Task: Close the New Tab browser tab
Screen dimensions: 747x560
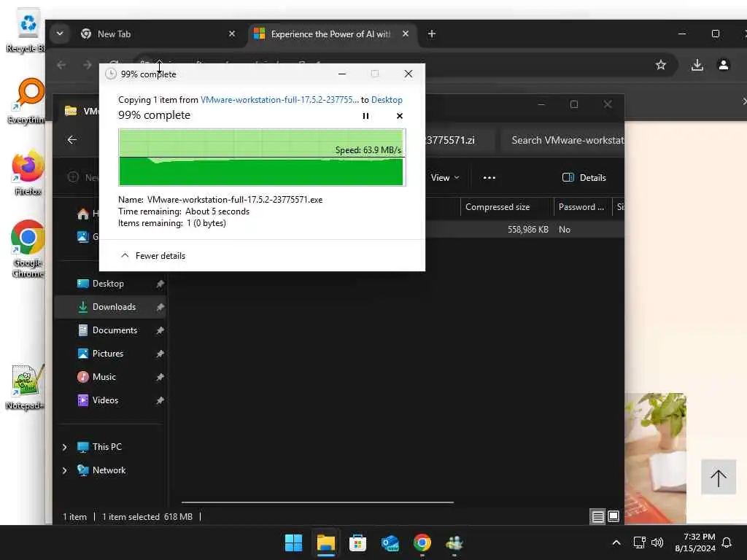Action: click(231, 34)
